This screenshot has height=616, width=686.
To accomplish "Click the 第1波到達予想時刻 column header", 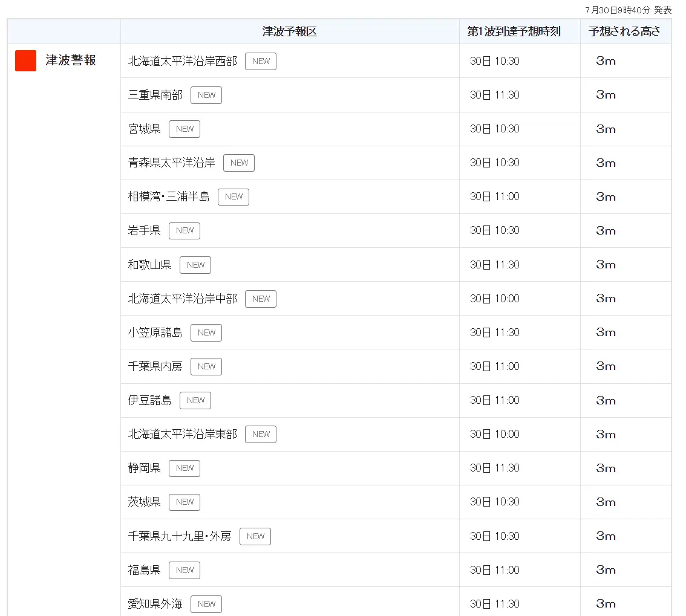I will point(514,31).
